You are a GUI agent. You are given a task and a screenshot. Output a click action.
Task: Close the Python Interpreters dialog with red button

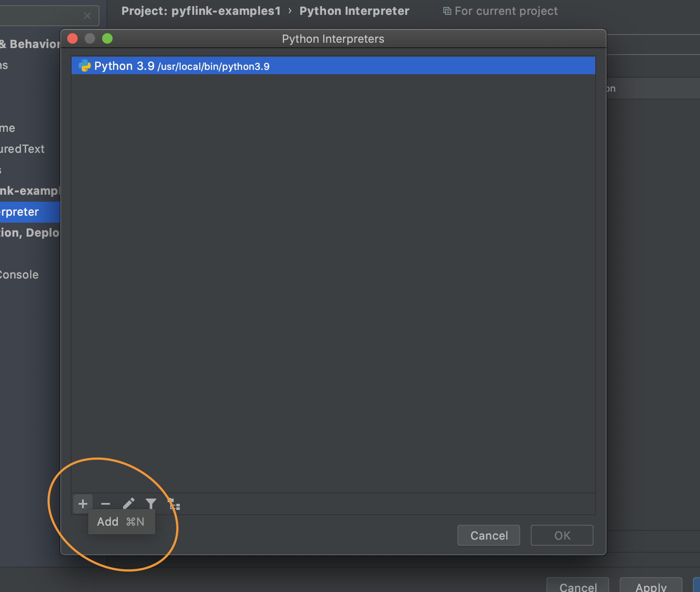(x=72, y=39)
